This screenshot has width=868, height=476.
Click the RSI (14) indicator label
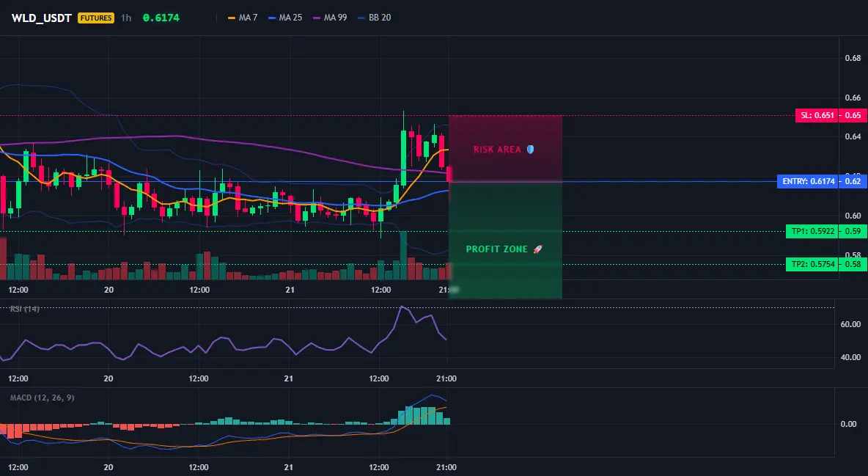[24, 309]
